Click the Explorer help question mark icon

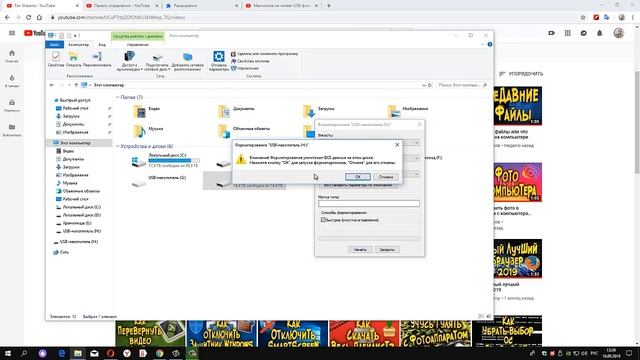[490, 44]
